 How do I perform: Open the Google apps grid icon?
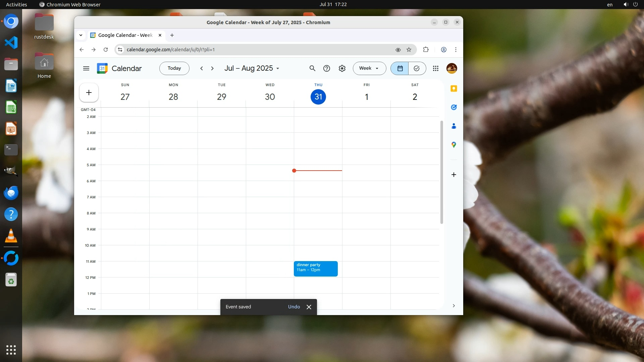[x=435, y=68]
